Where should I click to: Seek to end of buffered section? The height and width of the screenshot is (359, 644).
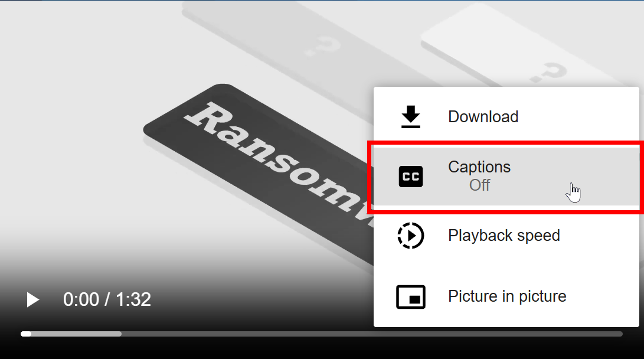(121, 334)
